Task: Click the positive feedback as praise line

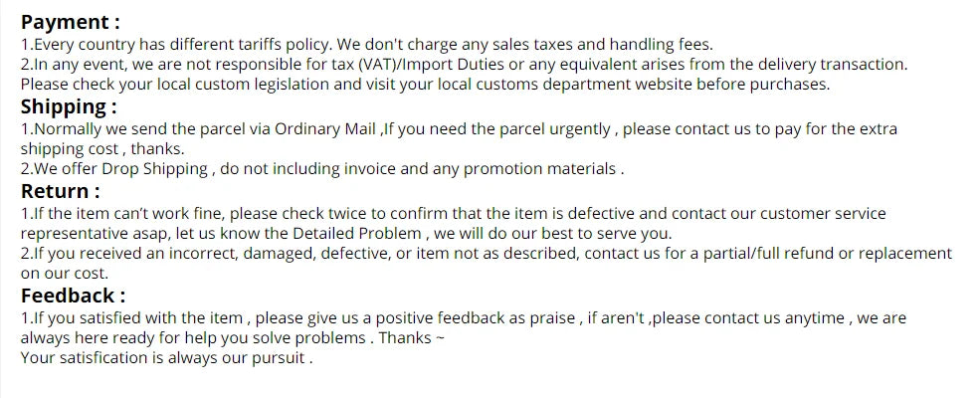Action: click(463, 318)
